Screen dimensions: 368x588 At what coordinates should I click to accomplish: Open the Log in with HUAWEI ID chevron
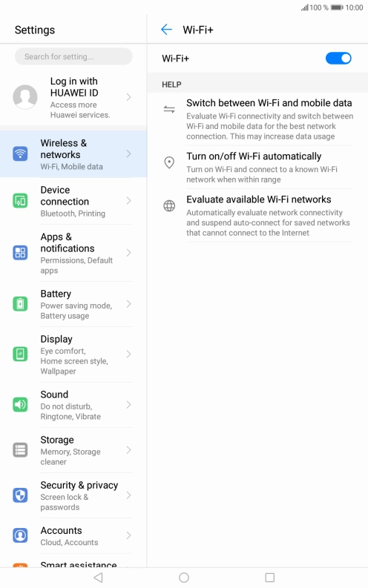coord(128,97)
